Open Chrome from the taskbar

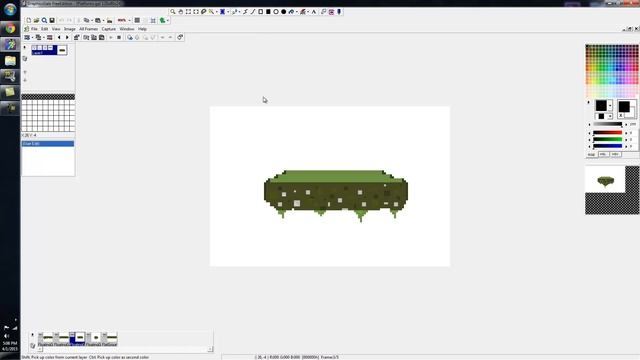[x=10, y=29]
